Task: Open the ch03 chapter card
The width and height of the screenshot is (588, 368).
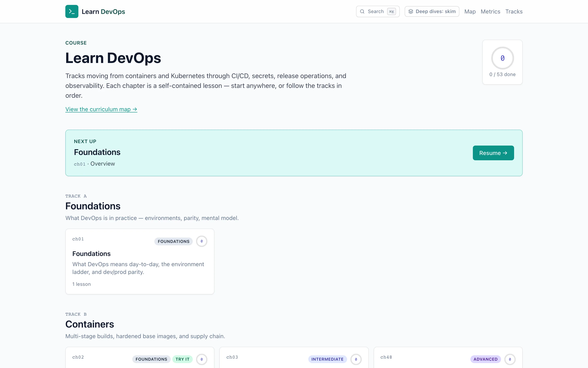Action: click(x=294, y=358)
